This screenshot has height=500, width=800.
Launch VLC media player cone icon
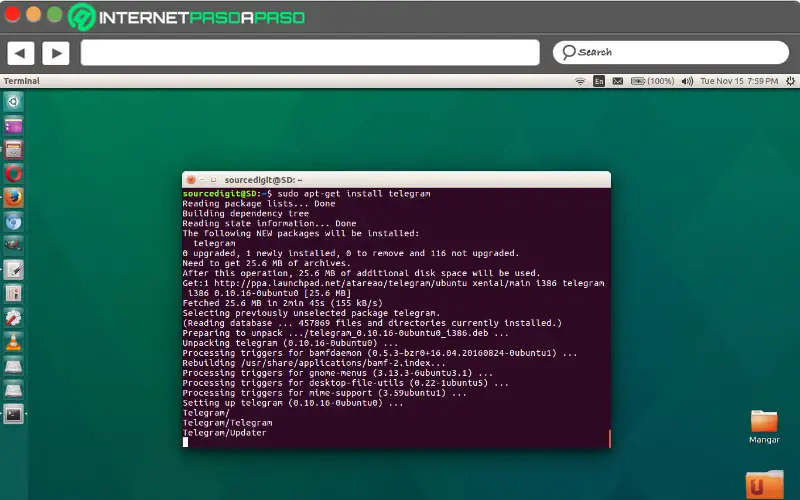coord(13,341)
